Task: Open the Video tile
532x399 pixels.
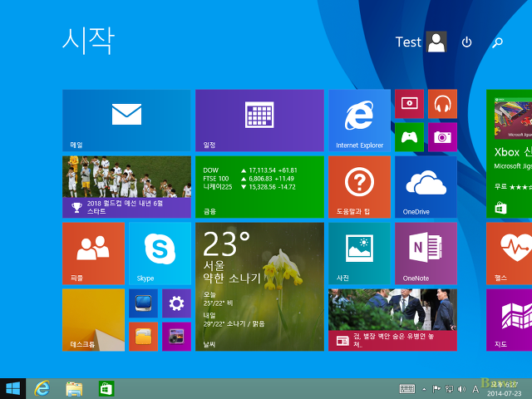Action: [x=409, y=104]
